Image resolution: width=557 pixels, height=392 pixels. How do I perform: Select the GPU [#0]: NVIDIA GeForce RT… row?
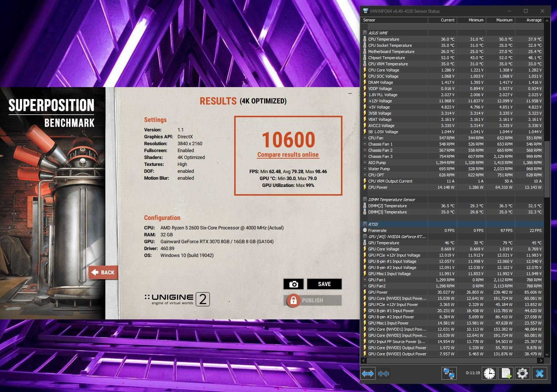point(452,237)
